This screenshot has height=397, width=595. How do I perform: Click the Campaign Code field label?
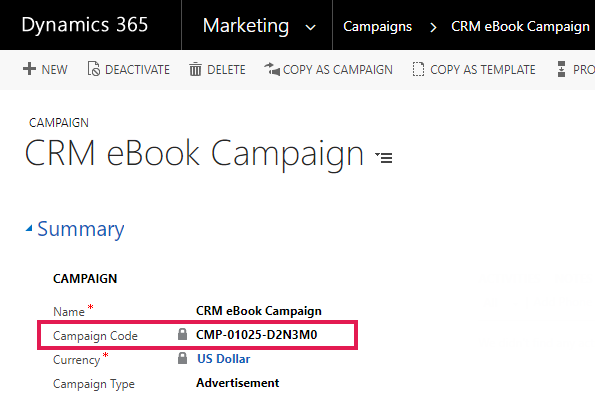pyautogui.click(x=95, y=336)
